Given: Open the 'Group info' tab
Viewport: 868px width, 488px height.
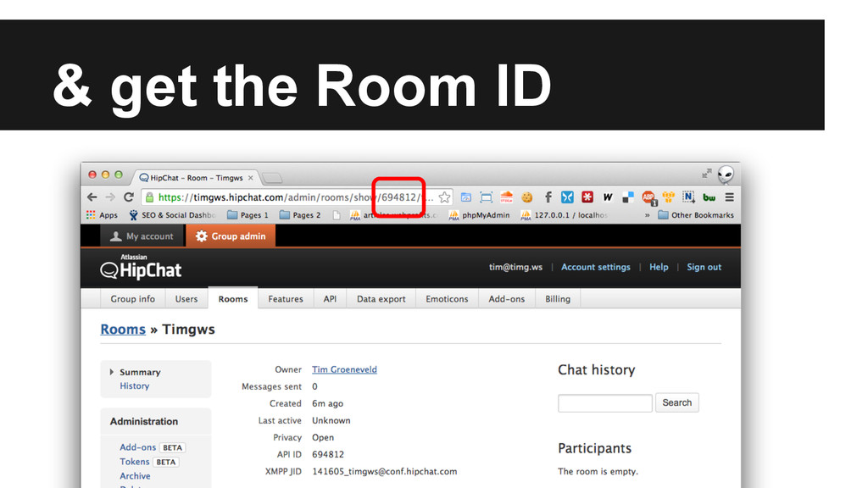Looking at the screenshot, I should 133,299.
